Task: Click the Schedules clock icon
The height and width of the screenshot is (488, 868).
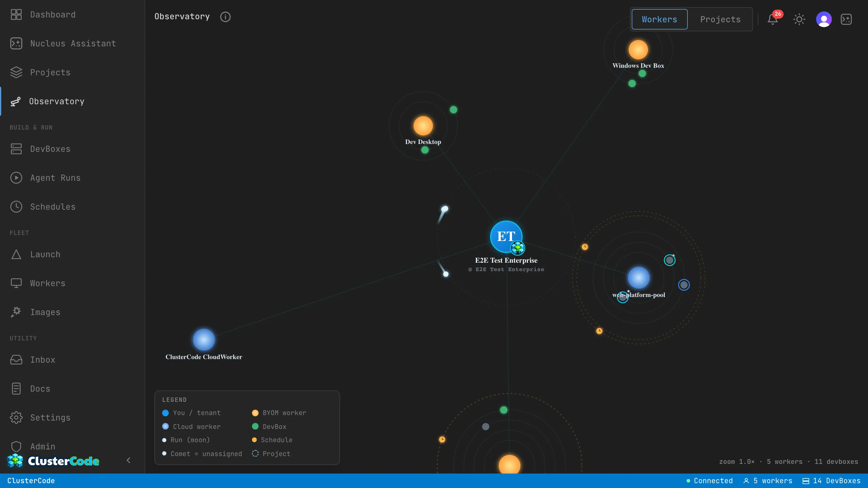Action: [16, 207]
